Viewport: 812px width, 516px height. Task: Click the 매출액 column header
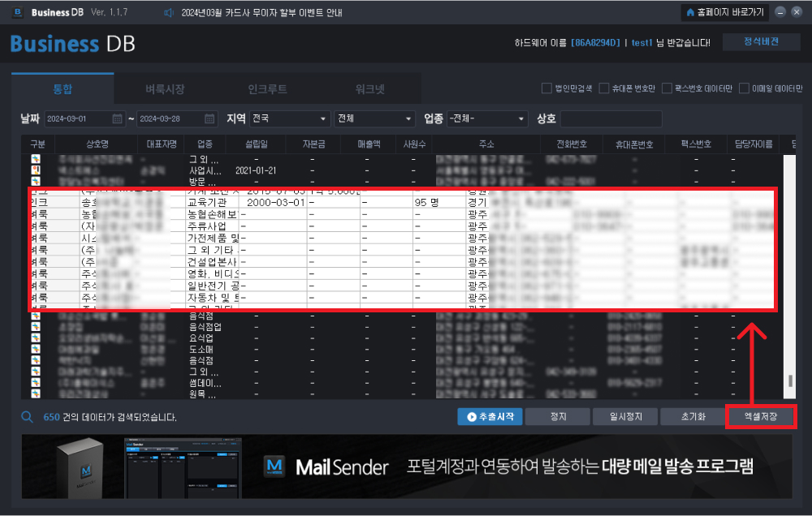tap(369, 144)
